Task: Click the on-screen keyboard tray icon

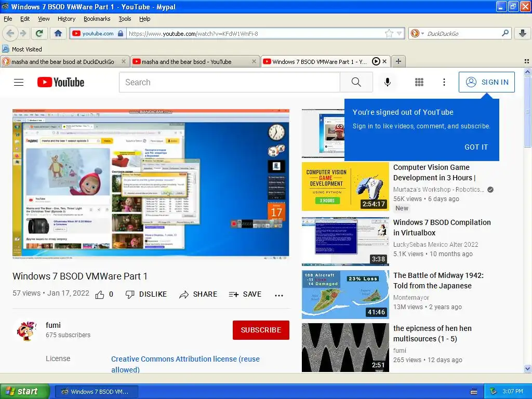Action: [x=474, y=392]
